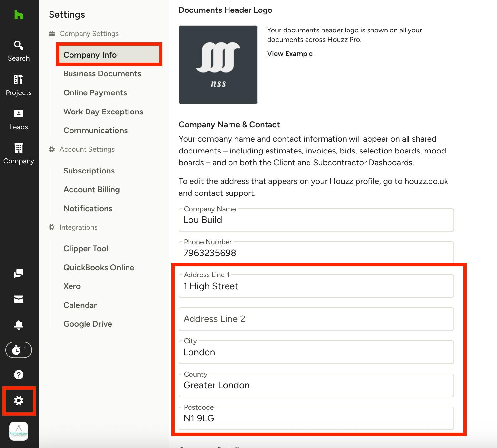
Task: Open the settings gear icon
Action: (19, 400)
